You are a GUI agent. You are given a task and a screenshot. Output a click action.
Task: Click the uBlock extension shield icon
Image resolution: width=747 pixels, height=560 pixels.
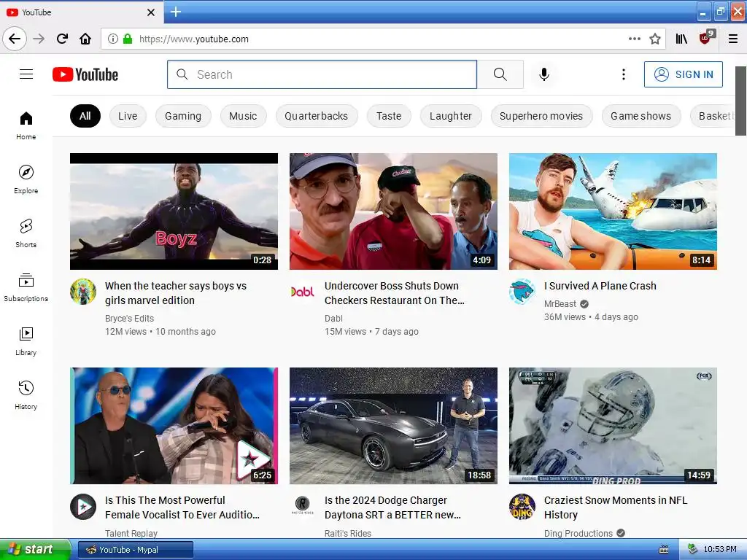point(705,38)
